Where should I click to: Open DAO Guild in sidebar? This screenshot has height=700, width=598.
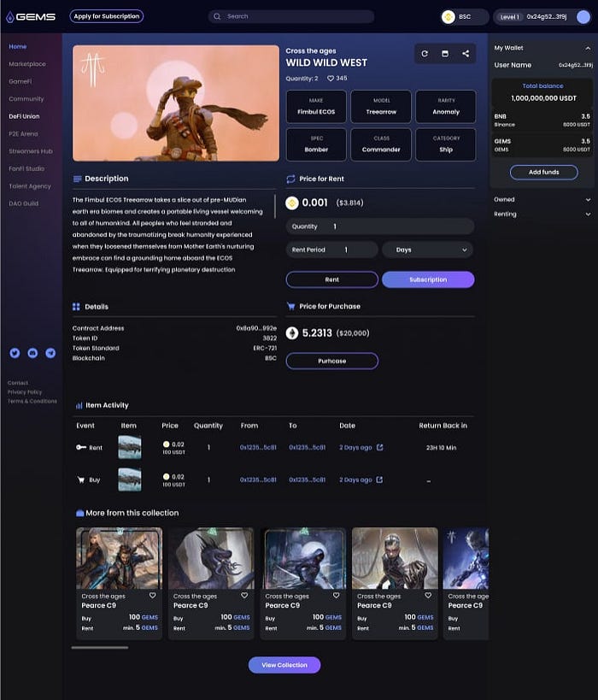pos(24,203)
